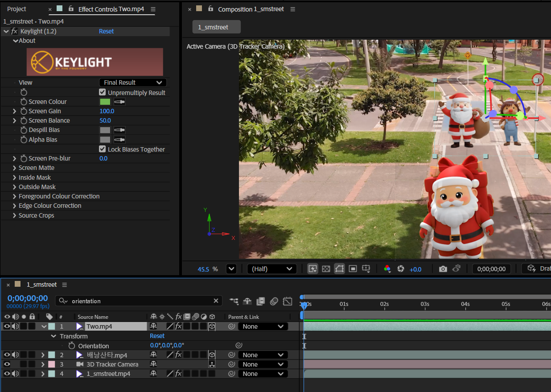Screen dimensions: 551x392
Task: Toggle mask and shape path visibility
Action: pyautogui.click(x=339, y=269)
